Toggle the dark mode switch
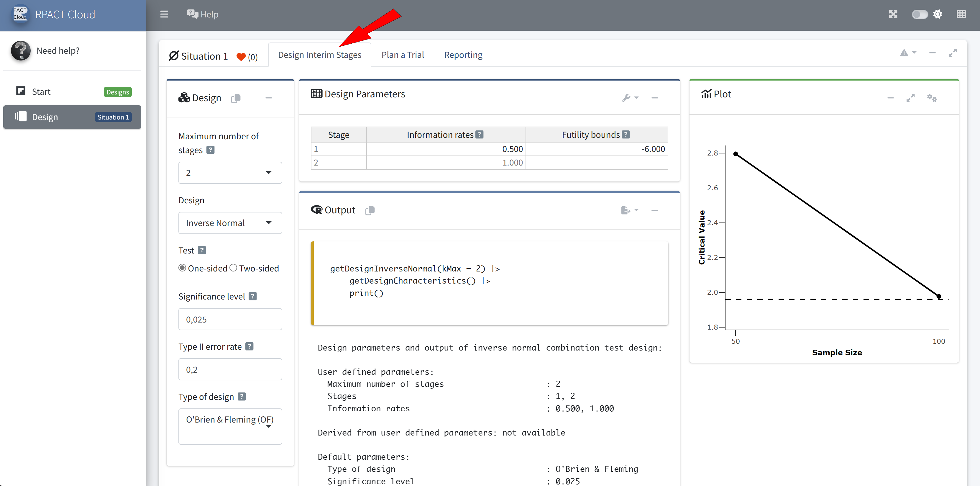980x486 pixels. point(920,14)
